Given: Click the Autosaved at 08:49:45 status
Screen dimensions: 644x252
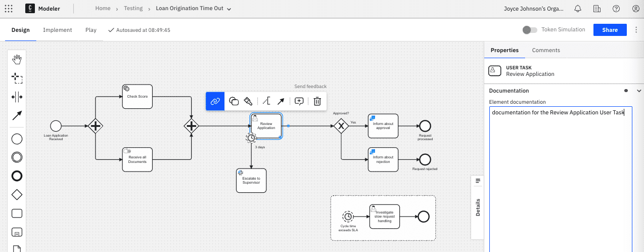Looking at the screenshot, I should (x=140, y=30).
